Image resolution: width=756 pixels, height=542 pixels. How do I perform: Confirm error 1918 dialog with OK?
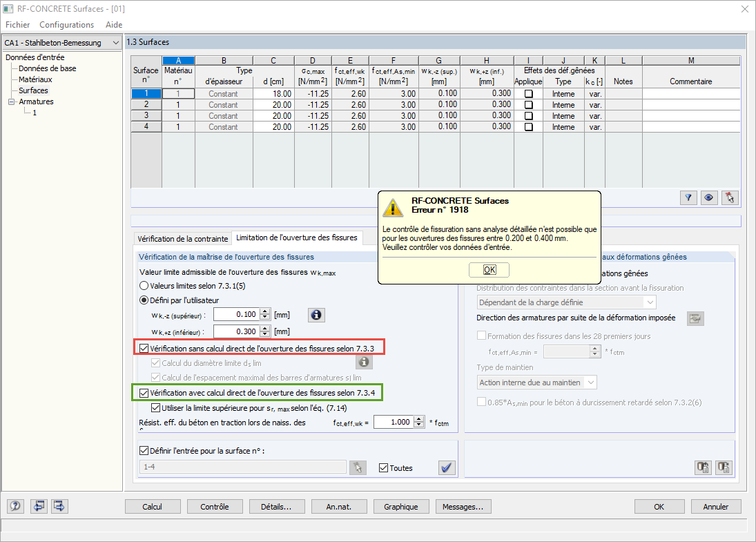[489, 269]
